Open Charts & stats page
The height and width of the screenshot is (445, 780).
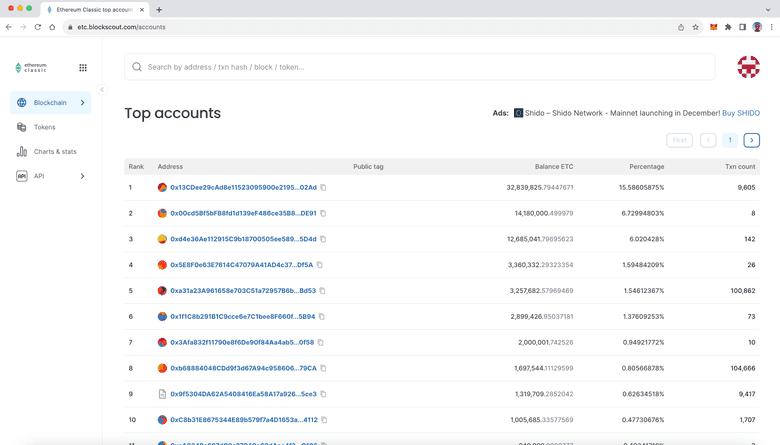point(55,152)
